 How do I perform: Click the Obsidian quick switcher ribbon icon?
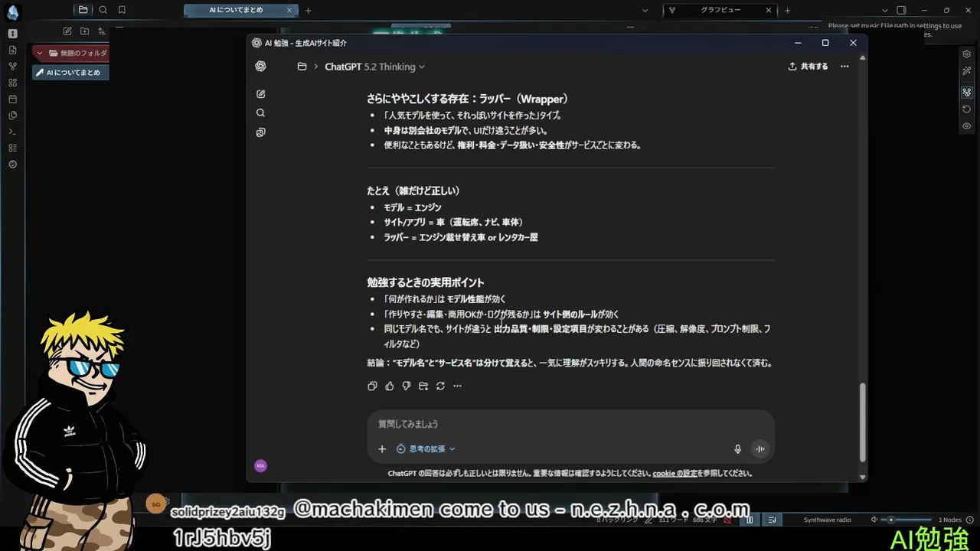12,50
